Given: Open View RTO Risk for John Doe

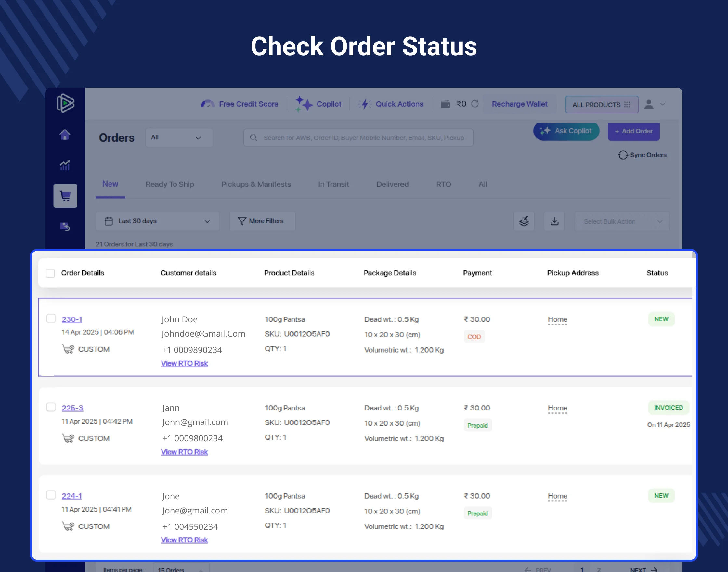Looking at the screenshot, I should click(x=185, y=363).
